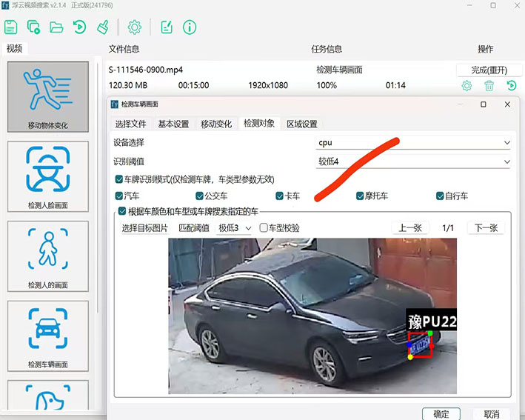Open the 识别阈值 较低4 dropdown
Screen dimensions: 525x420
[x=412, y=161]
